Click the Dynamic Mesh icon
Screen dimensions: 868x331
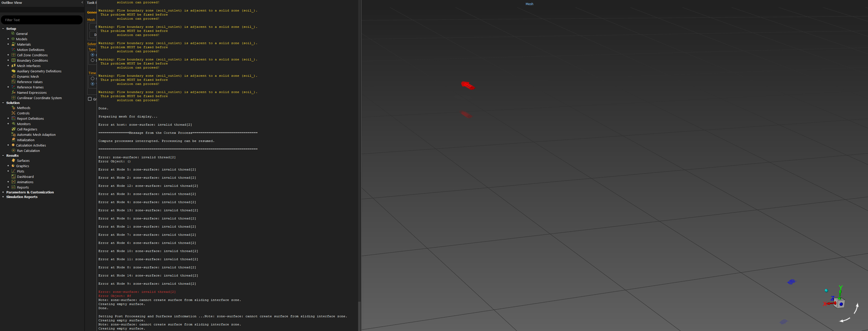14,76
